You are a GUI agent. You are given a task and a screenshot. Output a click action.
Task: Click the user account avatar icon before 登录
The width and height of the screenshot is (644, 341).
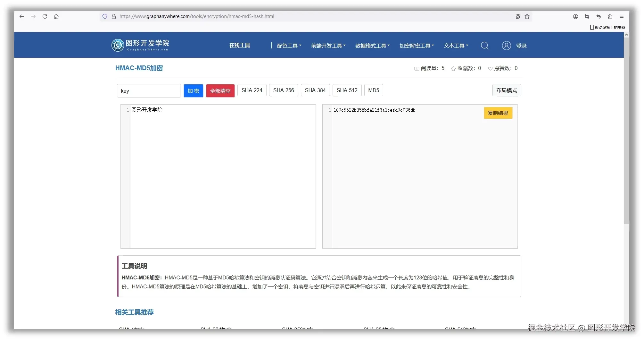click(x=506, y=45)
